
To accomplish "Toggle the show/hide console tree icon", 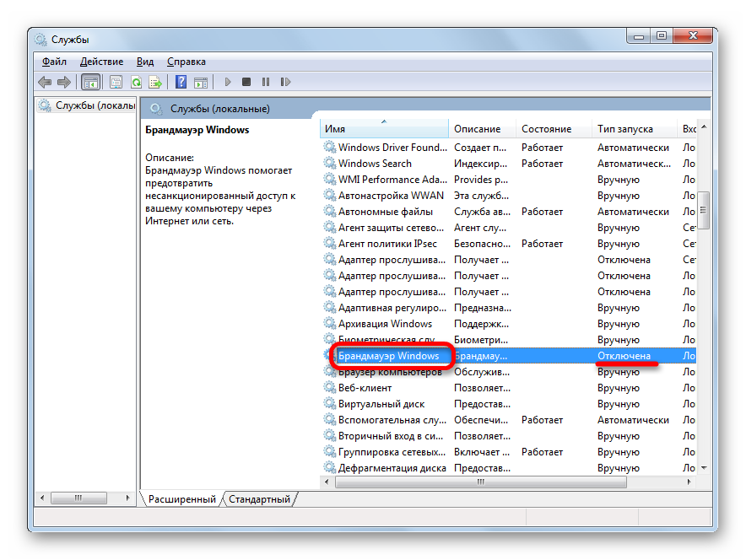I will (x=90, y=82).
